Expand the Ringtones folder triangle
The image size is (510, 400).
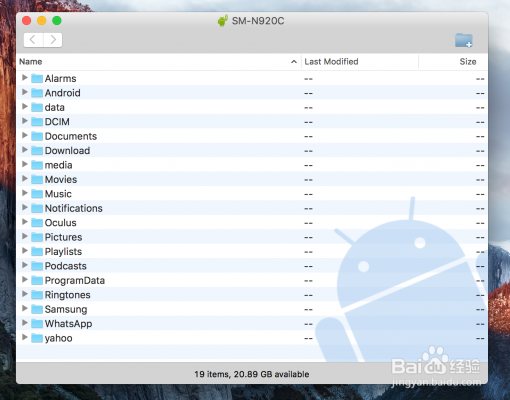pos(25,294)
